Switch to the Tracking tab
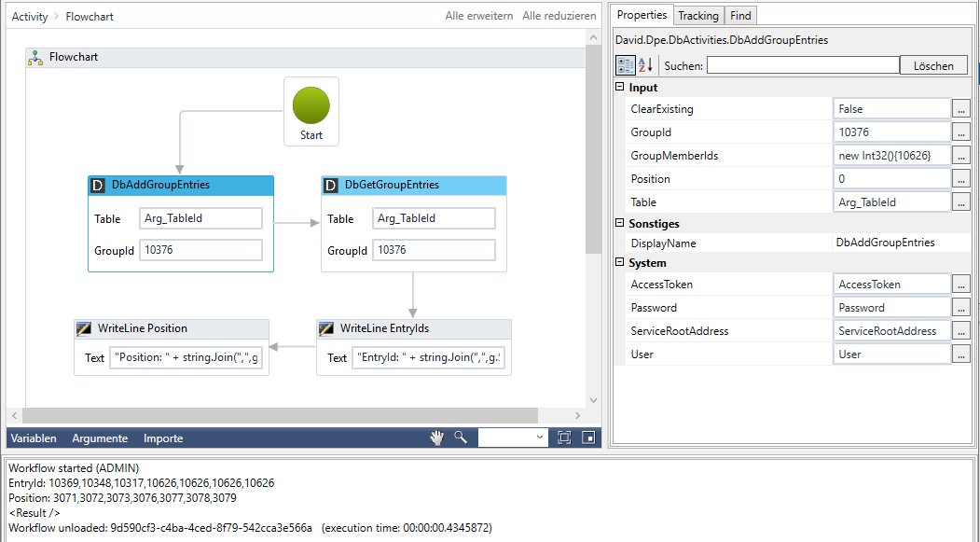Viewport: 980px width, 542px height. [x=697, y=16]
